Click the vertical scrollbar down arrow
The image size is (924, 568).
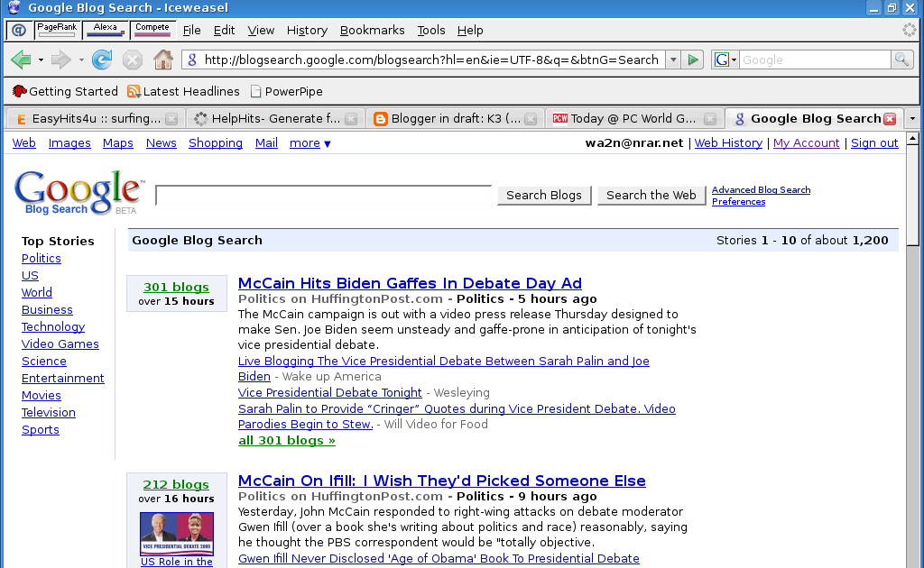[x=912, y=561]
